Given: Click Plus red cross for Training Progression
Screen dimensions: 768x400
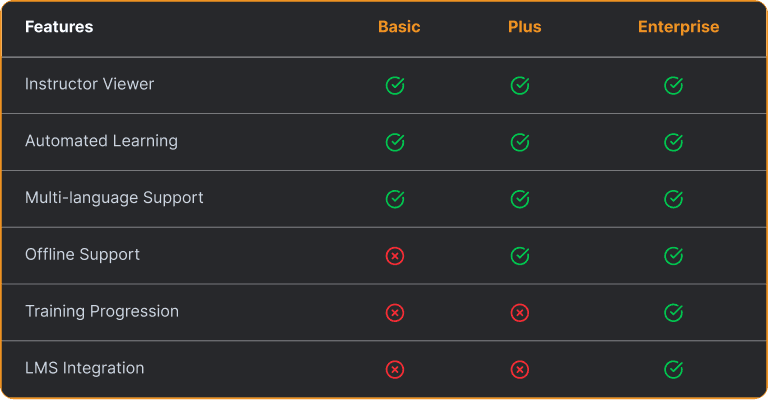Looking at the screenshot, I should (x=520, y=313).
